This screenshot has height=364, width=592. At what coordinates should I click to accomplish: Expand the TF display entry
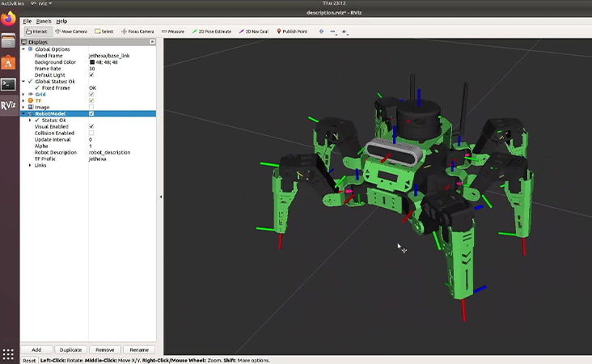(23, 100)
